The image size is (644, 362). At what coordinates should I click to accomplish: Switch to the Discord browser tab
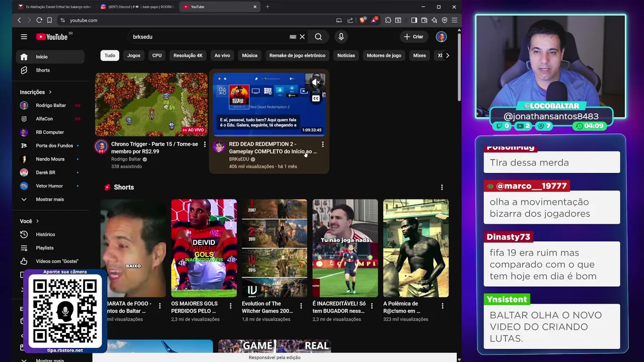pyautogui.click(x=137, y=7)
